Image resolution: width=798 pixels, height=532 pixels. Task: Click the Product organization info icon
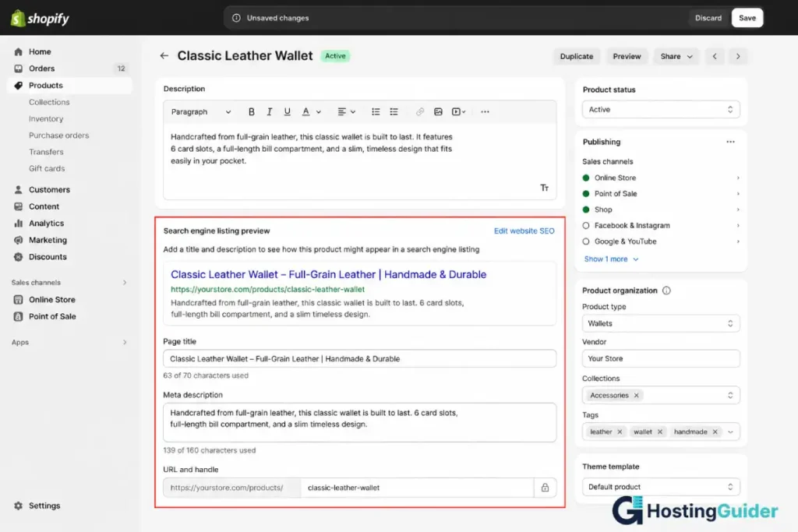666,291
